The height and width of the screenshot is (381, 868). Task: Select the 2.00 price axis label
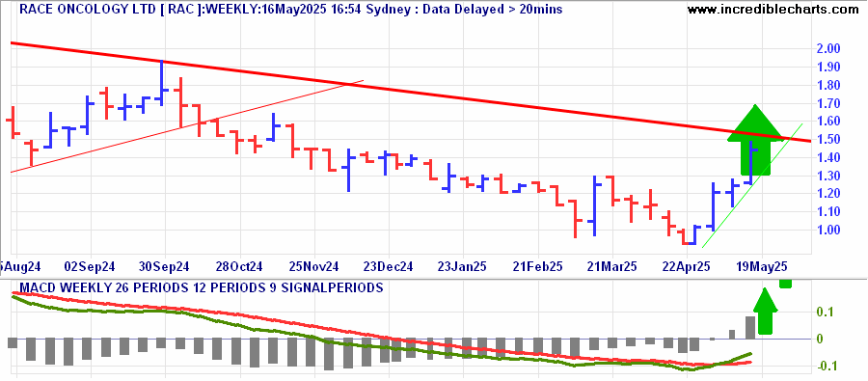coord(828,49)
